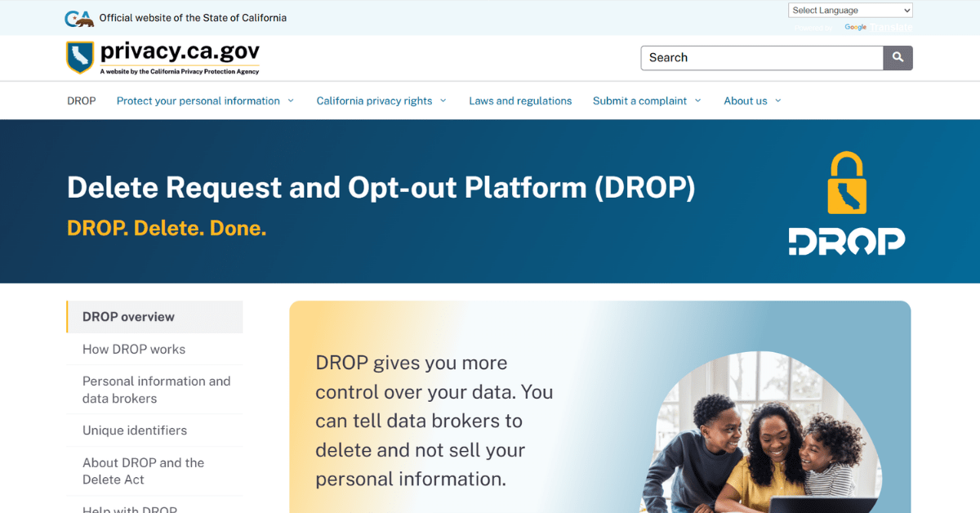Click heading 'Delete Request and Opt-out Platform (DROP)'

pyautogui.click(x=381, y=188)
